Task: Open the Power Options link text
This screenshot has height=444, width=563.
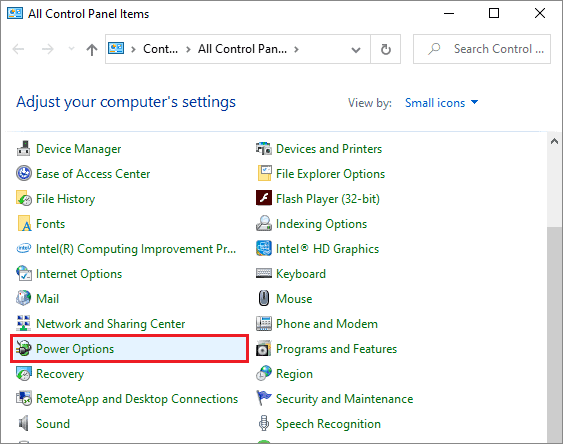Action: 75,349
